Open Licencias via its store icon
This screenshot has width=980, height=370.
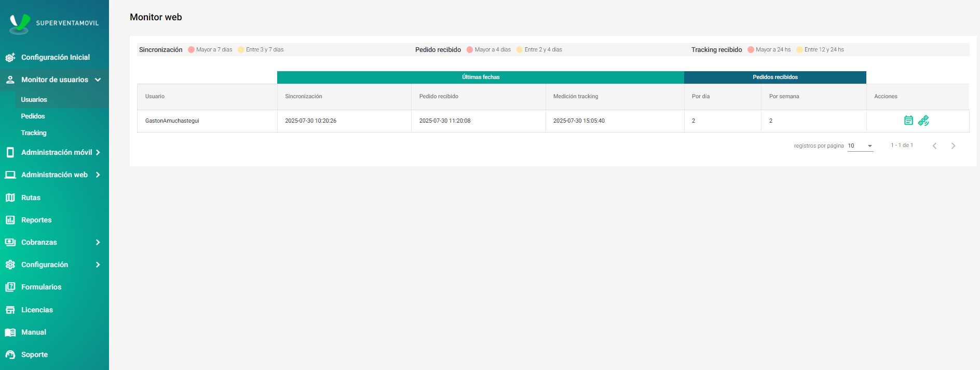pos(10,310)
